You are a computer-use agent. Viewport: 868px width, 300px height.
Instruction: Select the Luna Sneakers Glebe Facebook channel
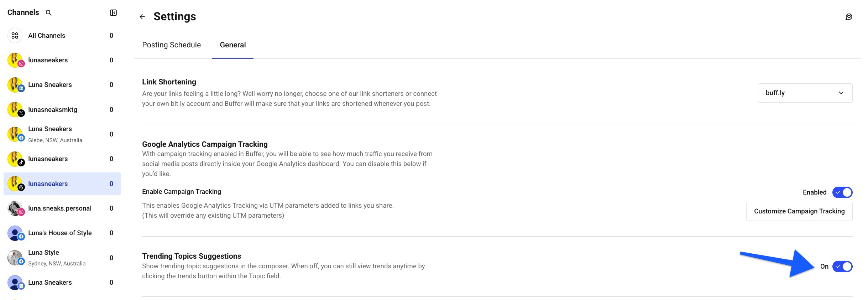point(50,134)
